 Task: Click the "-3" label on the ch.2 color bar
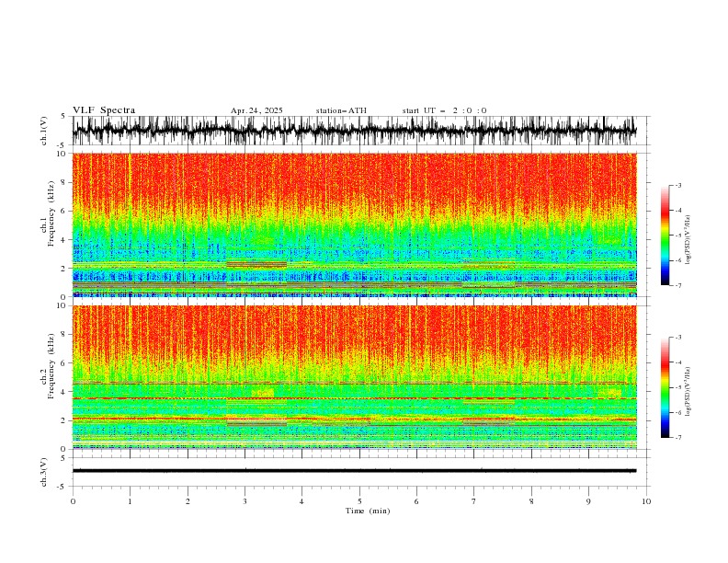click(x=677, y=338)
